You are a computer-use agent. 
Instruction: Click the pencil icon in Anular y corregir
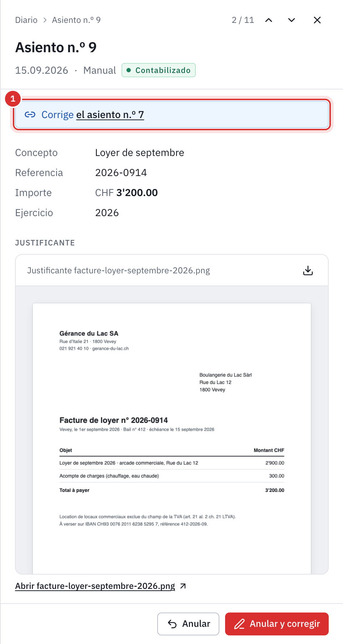(239, 624)
